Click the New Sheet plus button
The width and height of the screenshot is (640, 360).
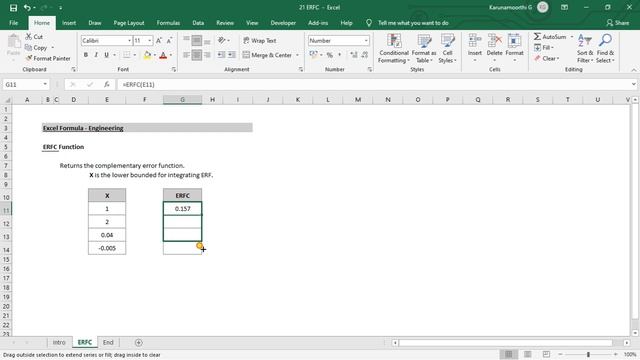pos(139,342)
